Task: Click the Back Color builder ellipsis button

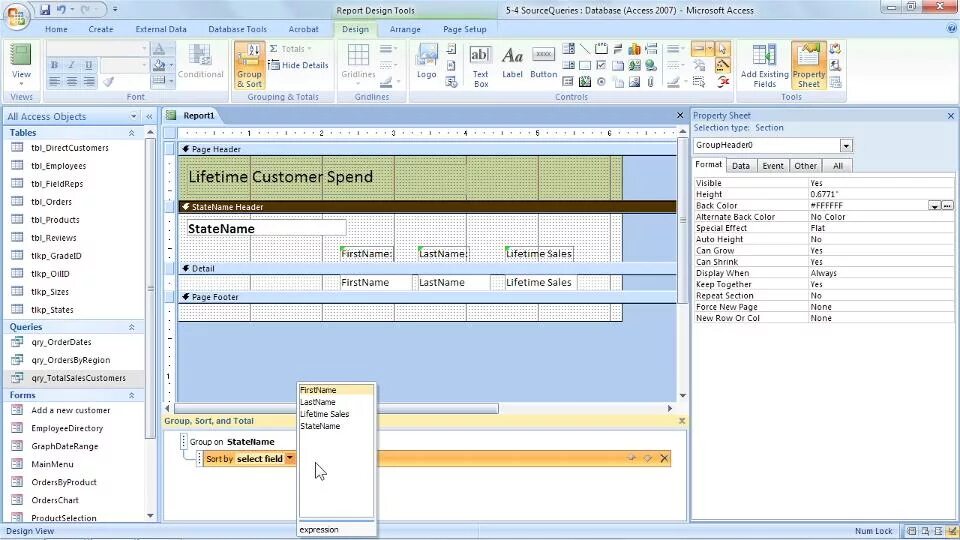Action: (947, 206)
